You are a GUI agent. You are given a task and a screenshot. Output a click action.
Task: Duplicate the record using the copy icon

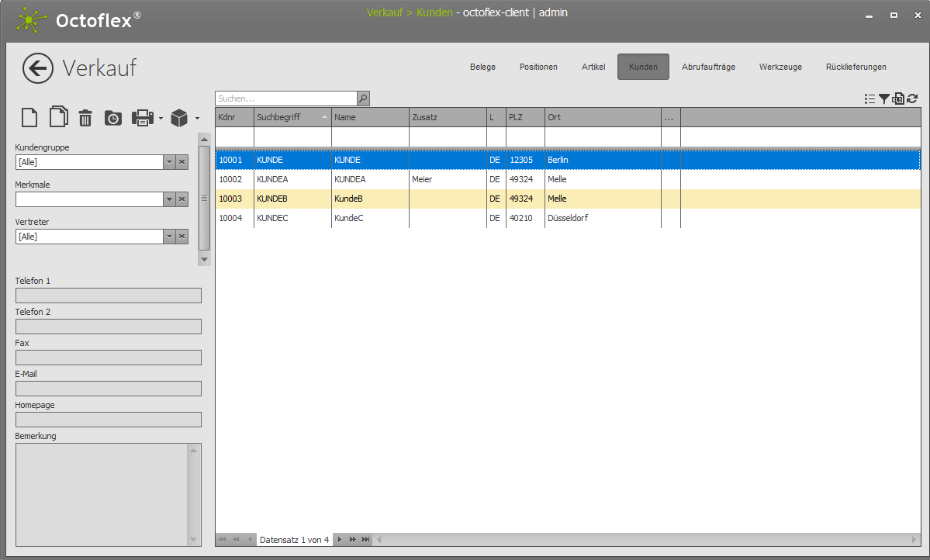point(58,117)
